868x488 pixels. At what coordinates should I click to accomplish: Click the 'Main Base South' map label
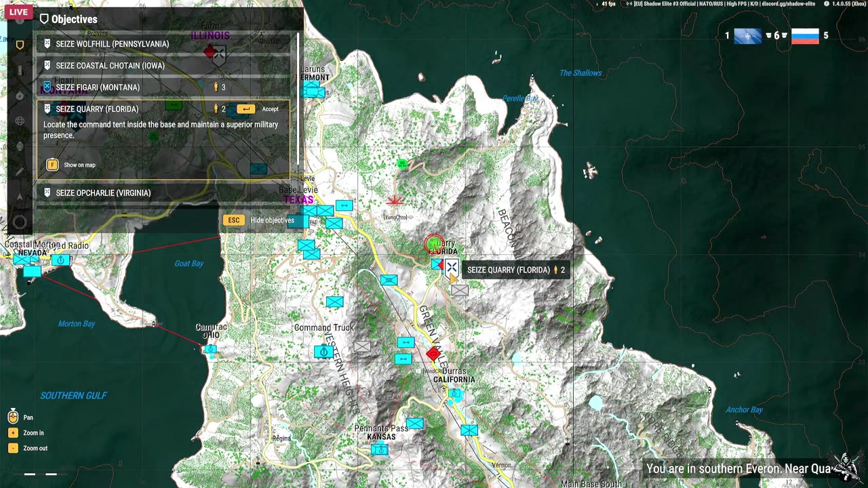[x=591, y=484]
